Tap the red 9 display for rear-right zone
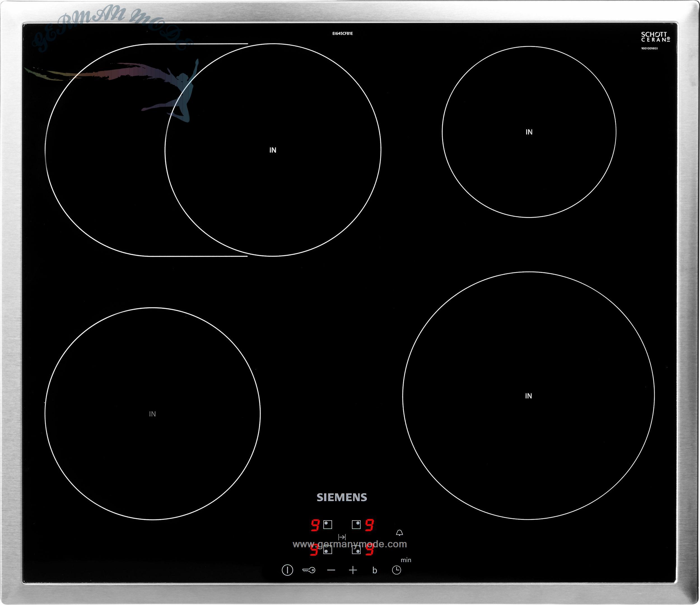700x605 pixels. (370, 525)
